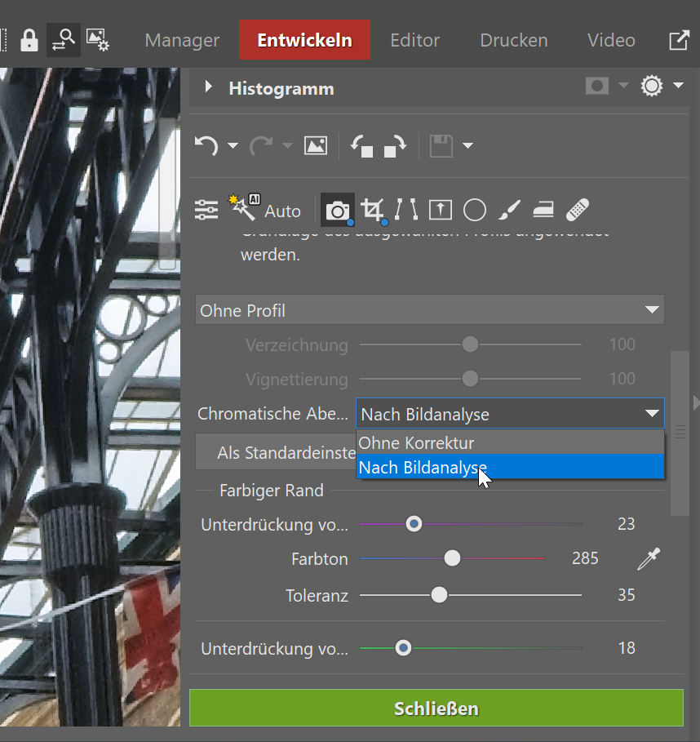Image resolution: width=700 pixels, height=742 pixels.
Task: Select the healing bandage tool
Action: tap(578, 211)
